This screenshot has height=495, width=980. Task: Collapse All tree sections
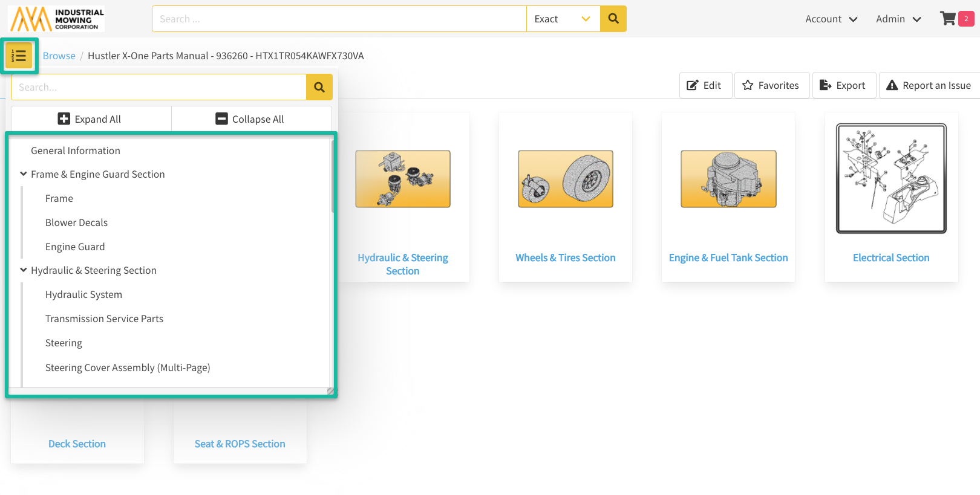(251, 119)
